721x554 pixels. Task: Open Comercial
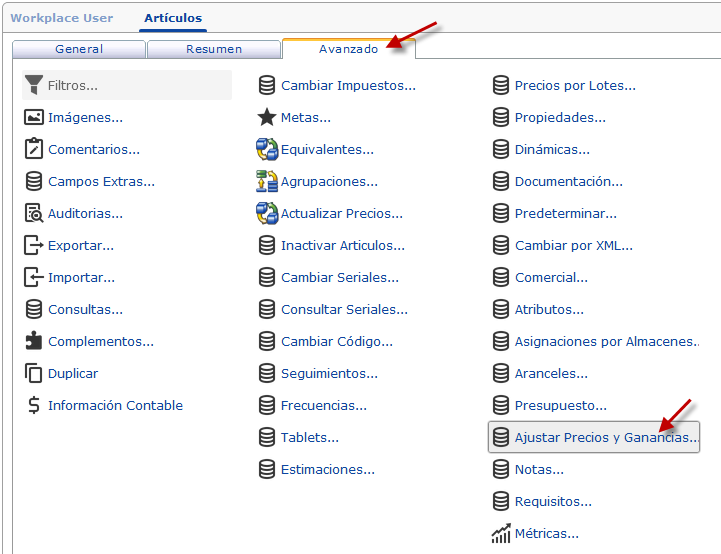tap(551, 278)
